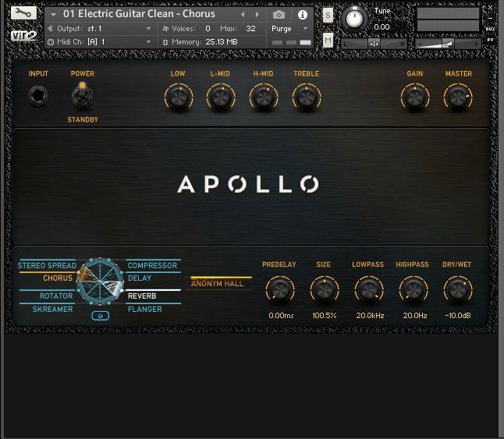Select the COMPRESSOR effect
The width and height of the screenshot is (504, 439).
click(x=152, y=266)
